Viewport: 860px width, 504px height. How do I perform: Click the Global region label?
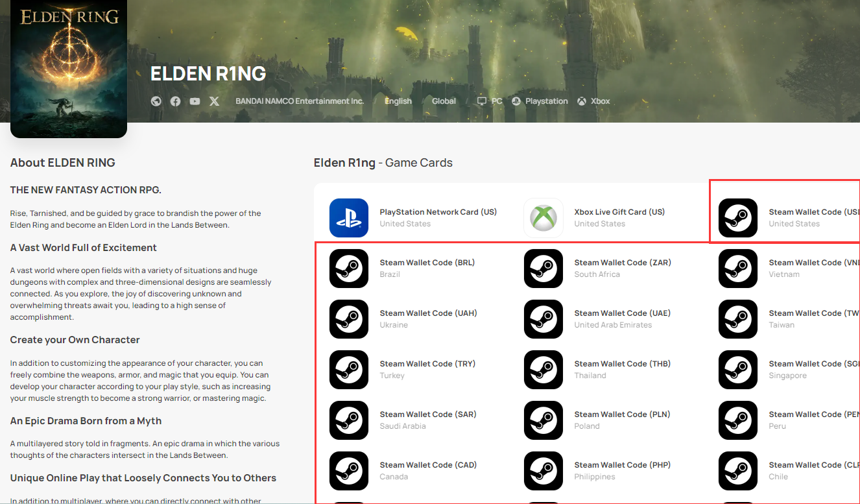tap(444, 101)
